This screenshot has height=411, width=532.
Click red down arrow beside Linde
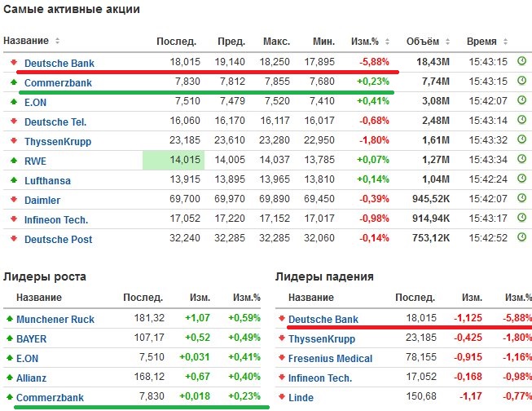click(282, 397)
